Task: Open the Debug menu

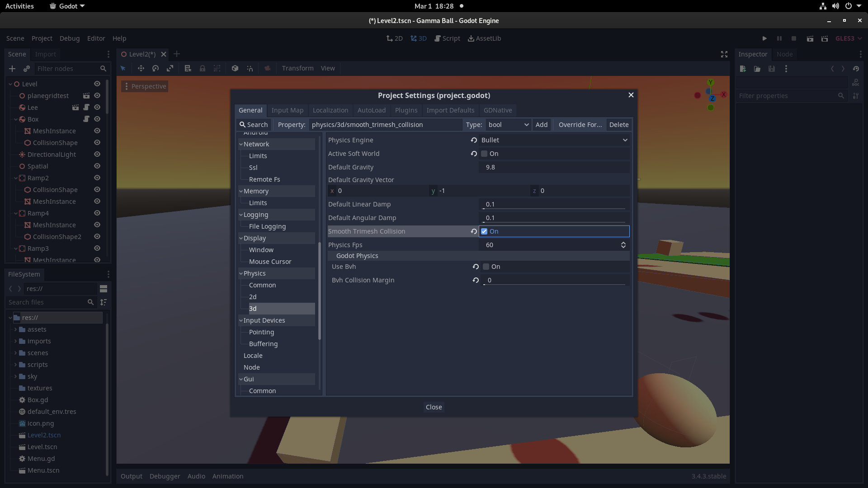Action: (x=70, y=38)
